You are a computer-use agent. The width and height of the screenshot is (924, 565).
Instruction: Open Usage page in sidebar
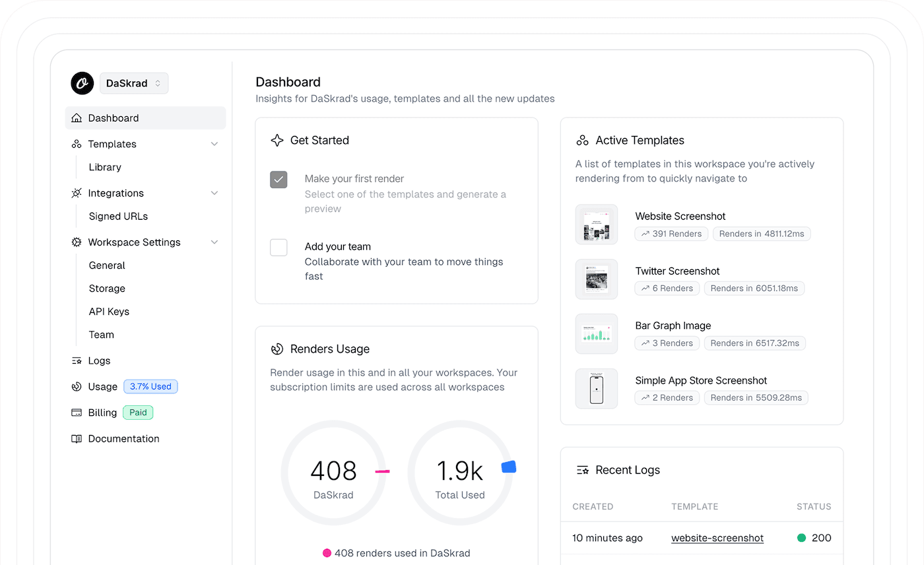[102, 387]
